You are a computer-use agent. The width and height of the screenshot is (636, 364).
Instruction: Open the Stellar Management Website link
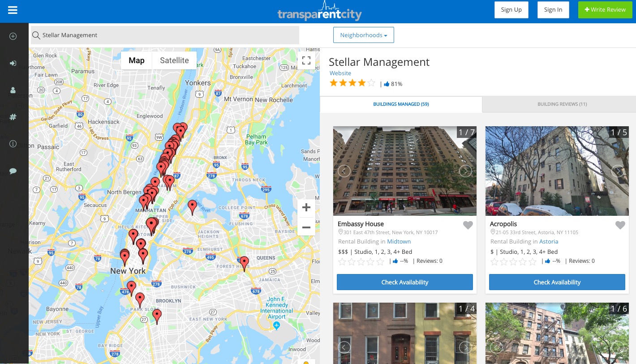point(340,73)
